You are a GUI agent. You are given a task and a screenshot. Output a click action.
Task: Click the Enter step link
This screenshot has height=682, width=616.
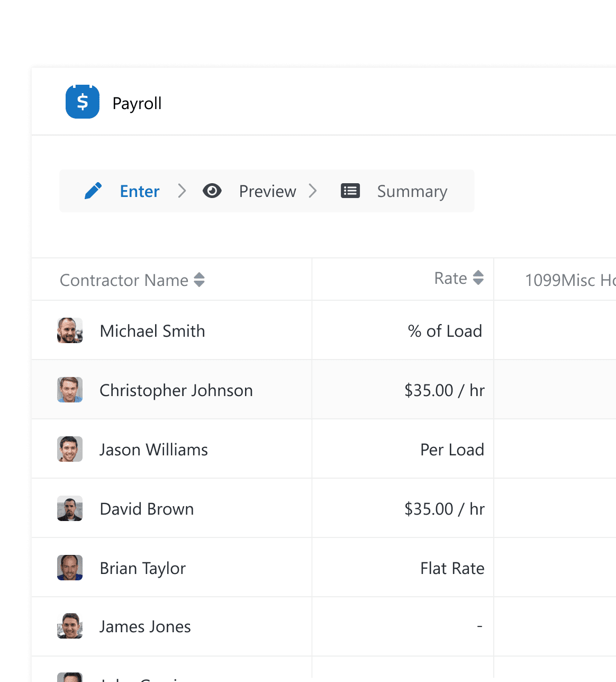(x=139, y=191)
